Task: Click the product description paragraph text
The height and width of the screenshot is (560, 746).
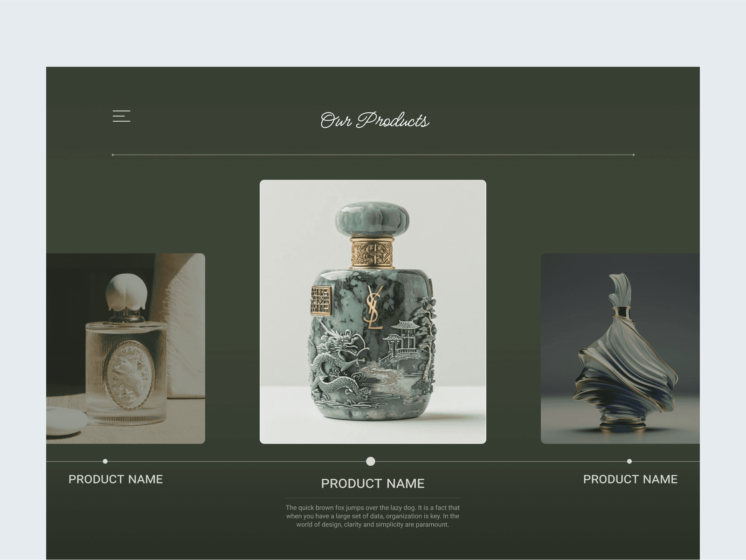Action: click(x=373, y=516)
